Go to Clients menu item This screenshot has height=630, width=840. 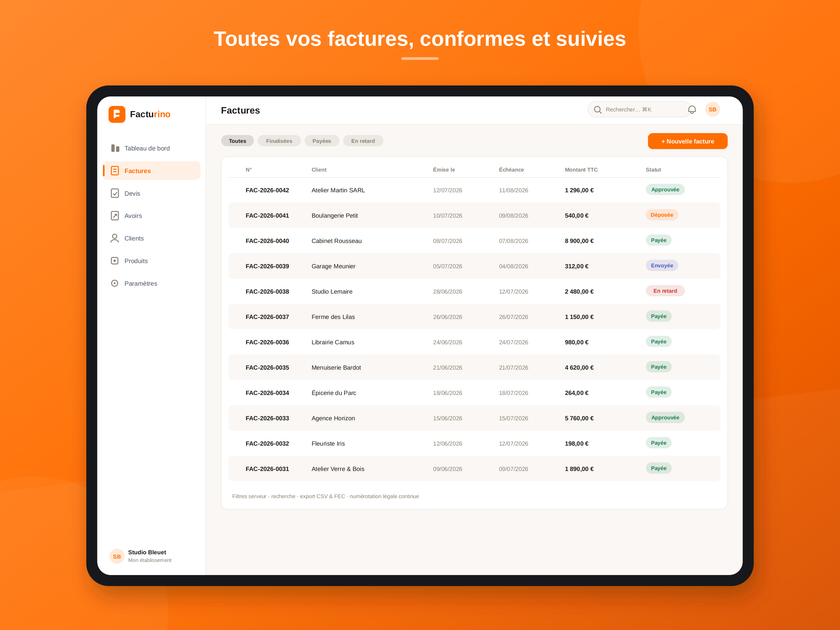pos(151,238)
